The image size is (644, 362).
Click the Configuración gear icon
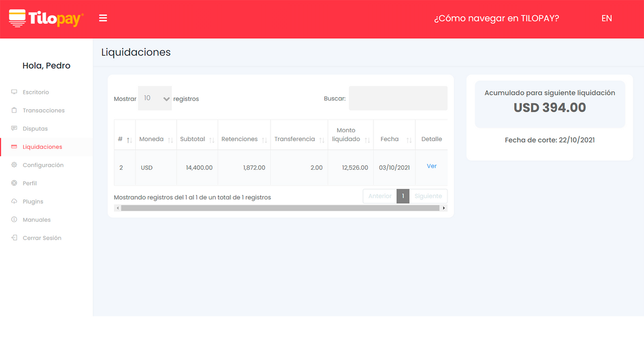(14, 165)
